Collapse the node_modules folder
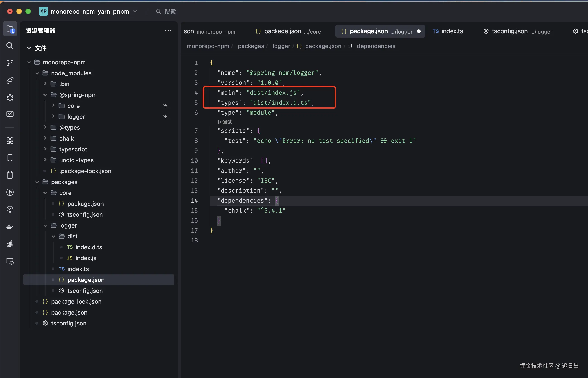This screenshot has height=378, width=588. [x=37, y=73]
